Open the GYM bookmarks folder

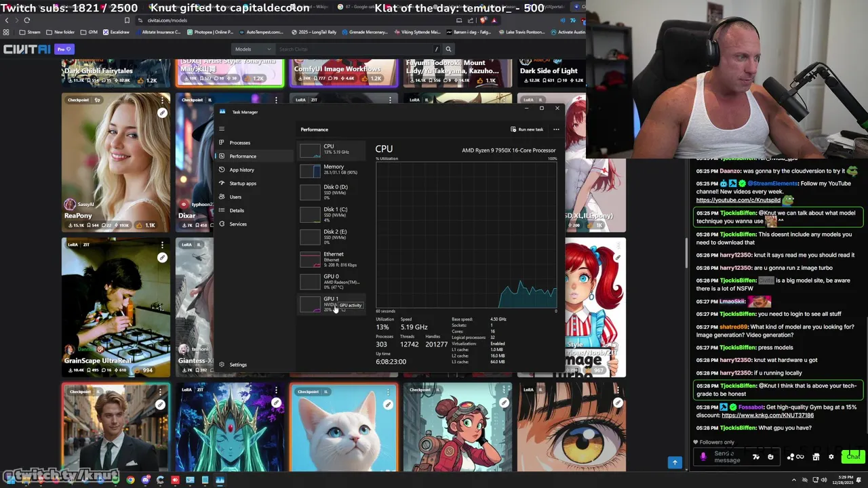coord(89,32)
